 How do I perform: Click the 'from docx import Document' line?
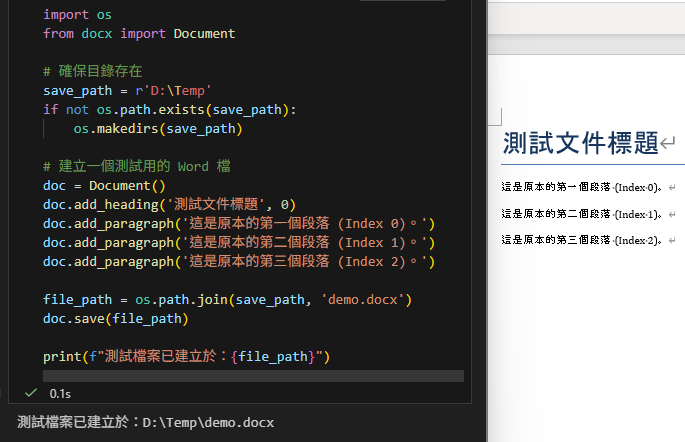coord(139,34)
